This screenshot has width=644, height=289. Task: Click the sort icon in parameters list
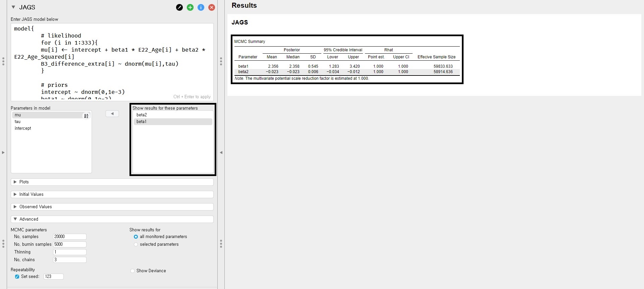(86, 116)
